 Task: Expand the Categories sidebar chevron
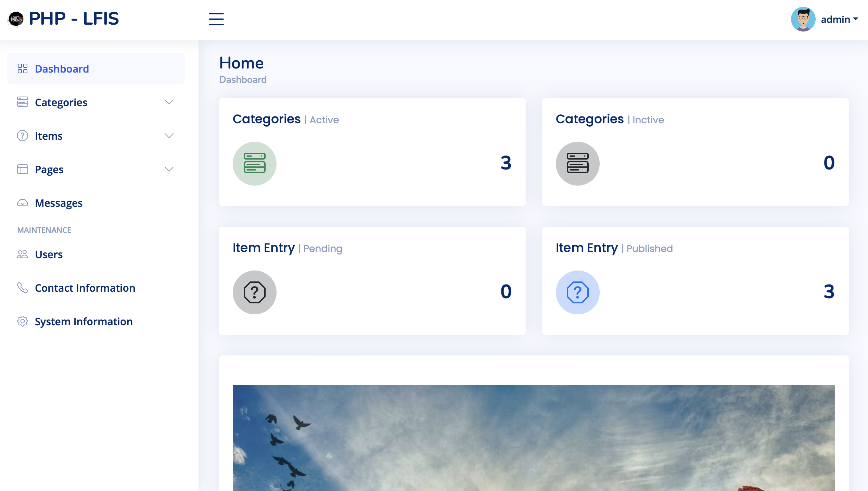(169, 102)
